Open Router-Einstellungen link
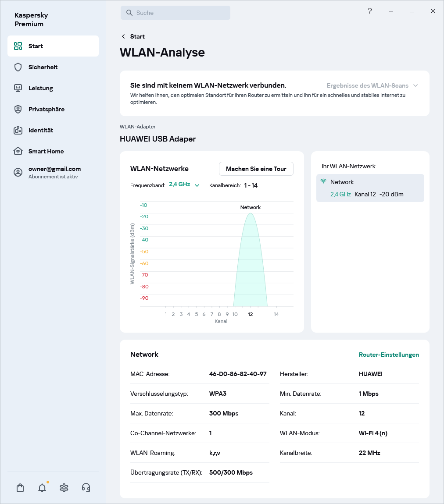Screen dimensions: 444x504 (389, 355)
